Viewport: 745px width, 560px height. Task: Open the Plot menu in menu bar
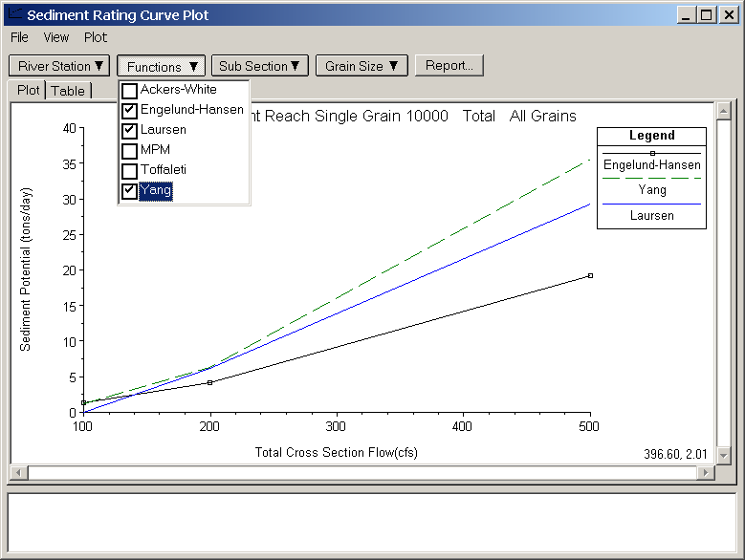(96, 37)
